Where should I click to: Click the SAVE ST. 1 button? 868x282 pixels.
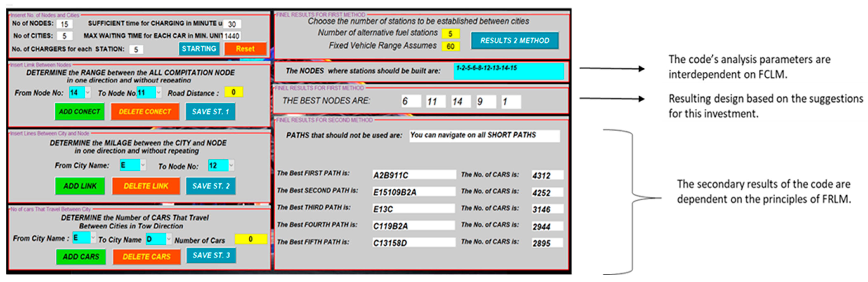[210, 112]
